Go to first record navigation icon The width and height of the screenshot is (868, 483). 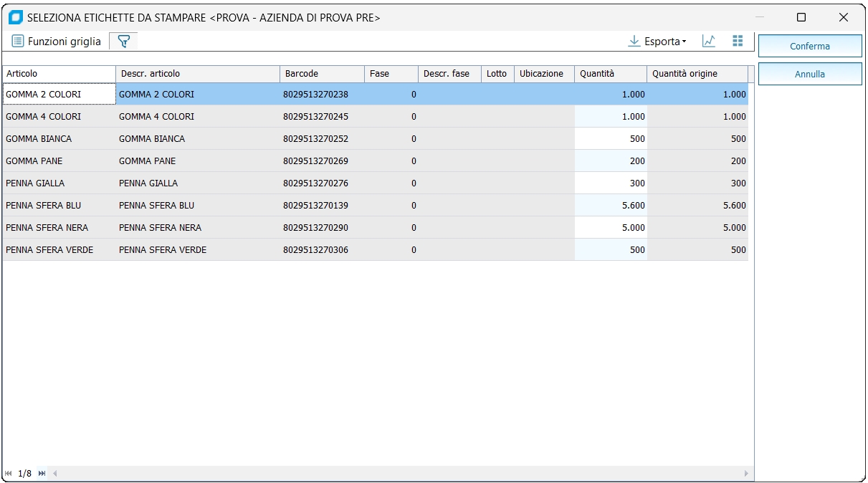[x=9, y=474]
